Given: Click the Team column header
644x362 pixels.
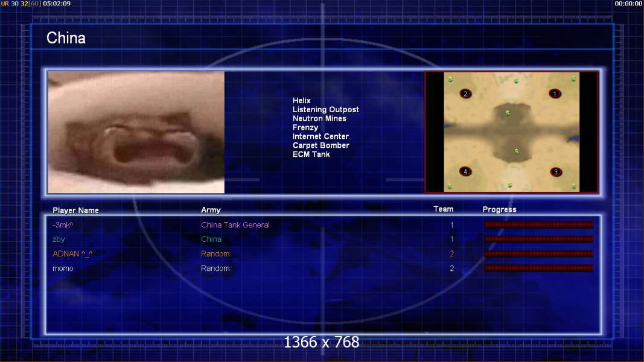Looking at the screenshot, I should tap(444, 209).
